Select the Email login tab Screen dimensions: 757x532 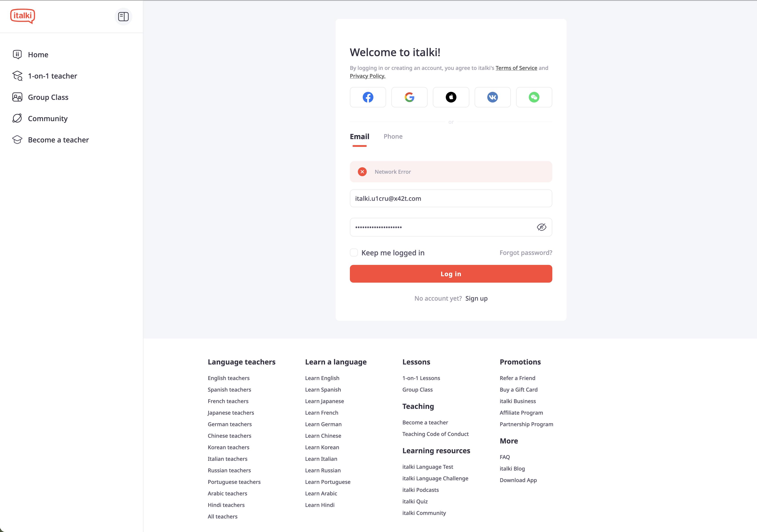click(x=359, y=136)
